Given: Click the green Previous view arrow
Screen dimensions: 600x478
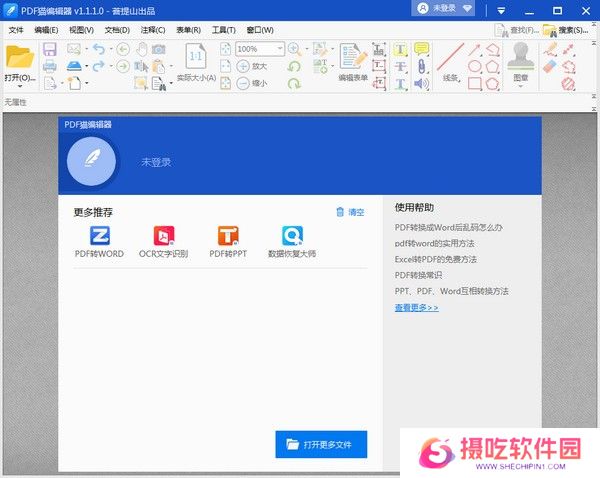Looking at the screenshot, I should coord(123,49).
